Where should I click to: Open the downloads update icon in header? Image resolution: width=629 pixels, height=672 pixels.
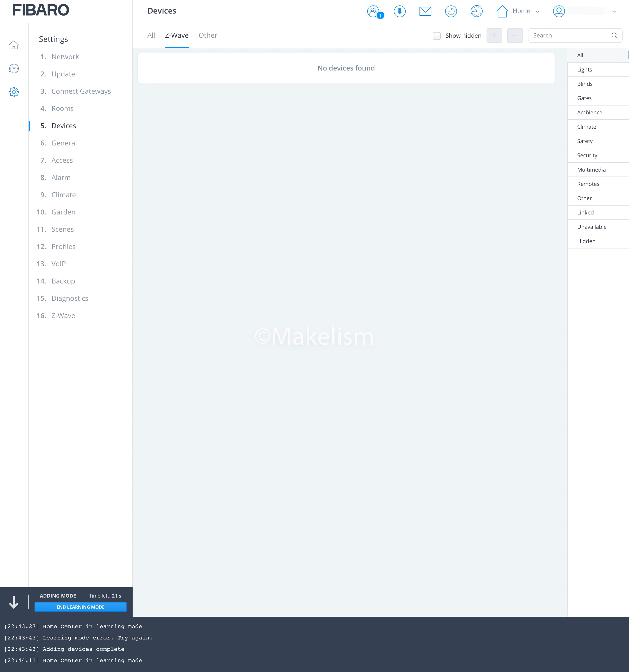click(400, 12)
